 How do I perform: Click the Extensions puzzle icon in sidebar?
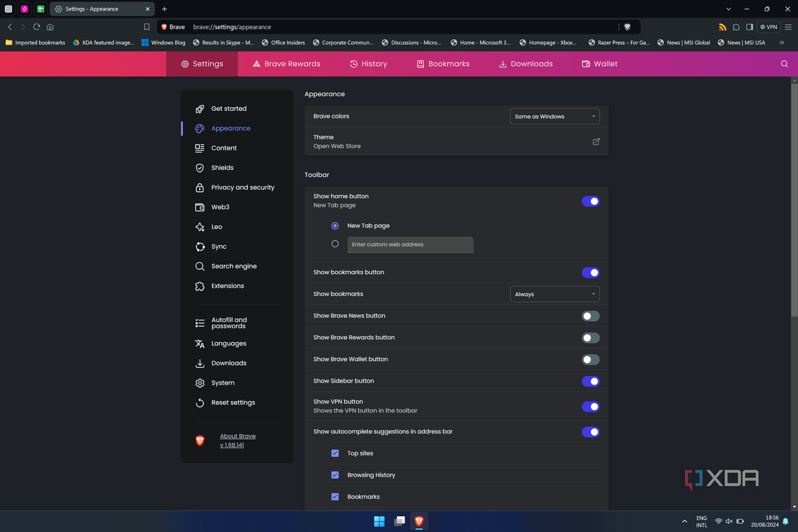click(200, 286)
